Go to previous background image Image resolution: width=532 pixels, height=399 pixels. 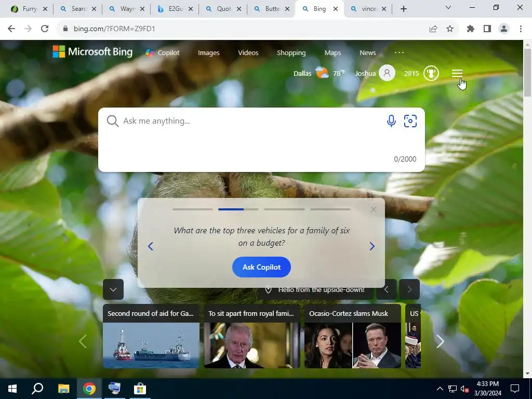(386, 289)
